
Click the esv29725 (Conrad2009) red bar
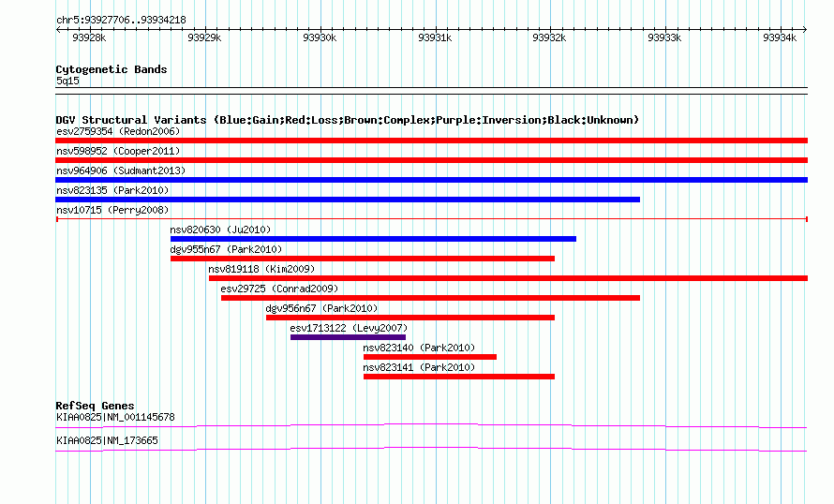pyautogui.click(x=430, y=298)
